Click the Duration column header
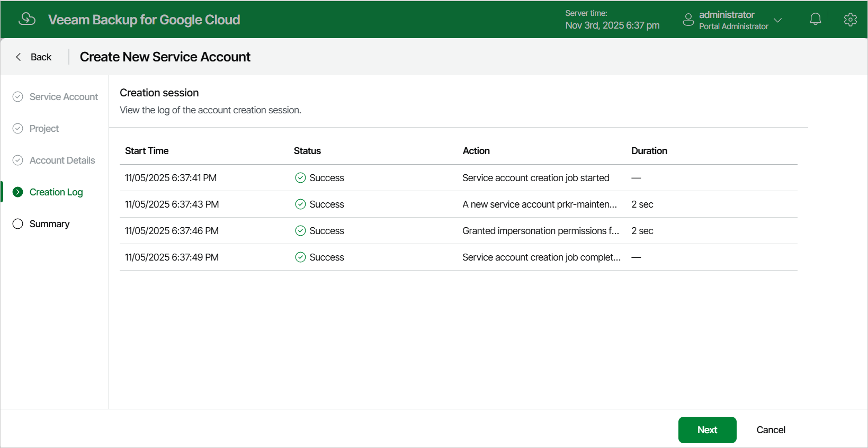Viewport: 868px width, 448px height. tap(649, 151)
